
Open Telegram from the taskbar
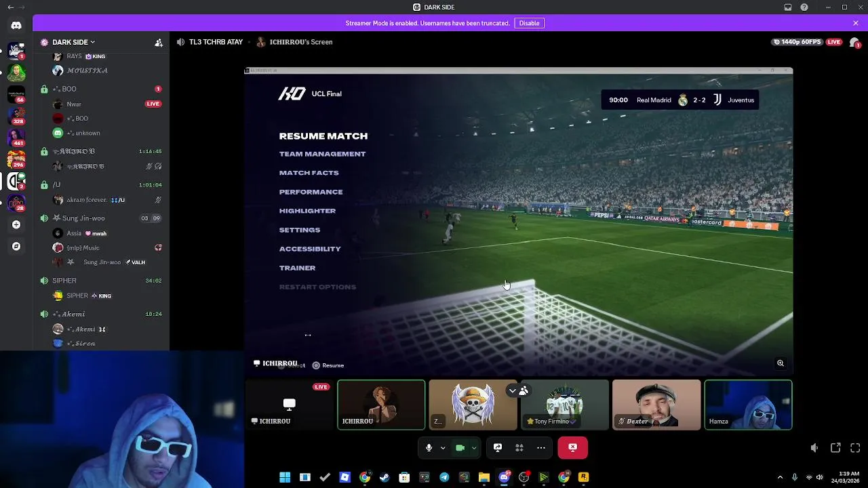(x=444, y=477)
